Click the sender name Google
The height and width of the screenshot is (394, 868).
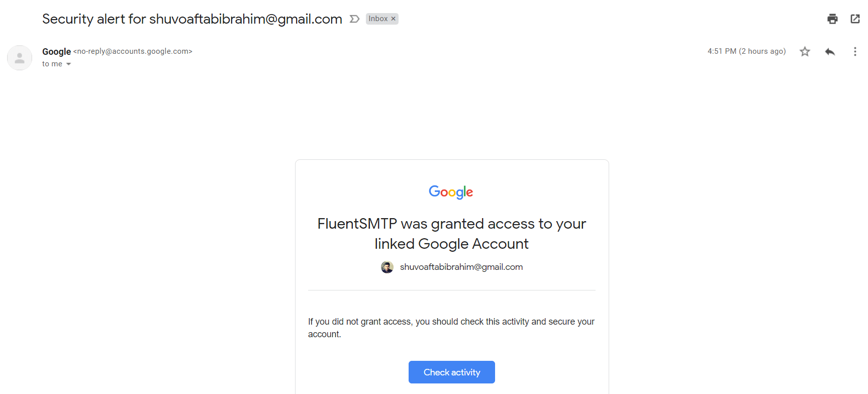(56, 51)
